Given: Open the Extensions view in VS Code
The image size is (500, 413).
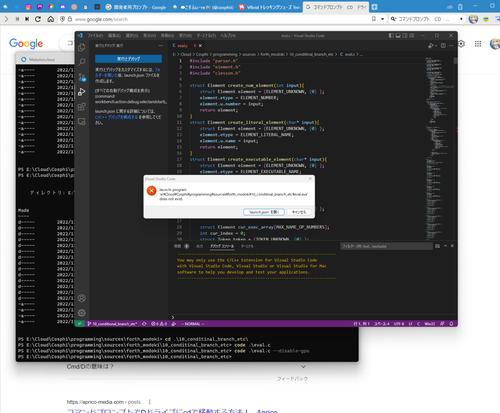Looking at the screenshot, I should click(82, 107).
